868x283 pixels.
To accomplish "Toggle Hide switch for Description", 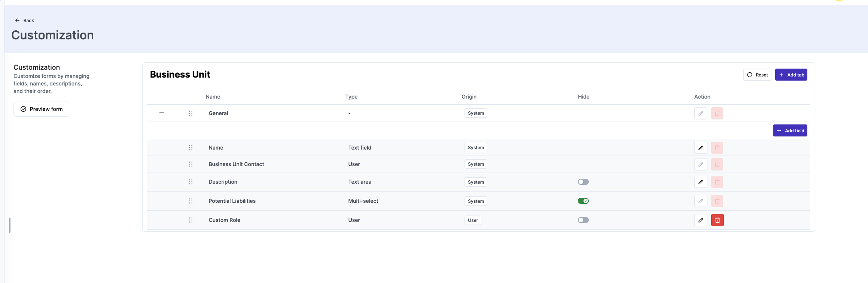I will pos(583,182).
